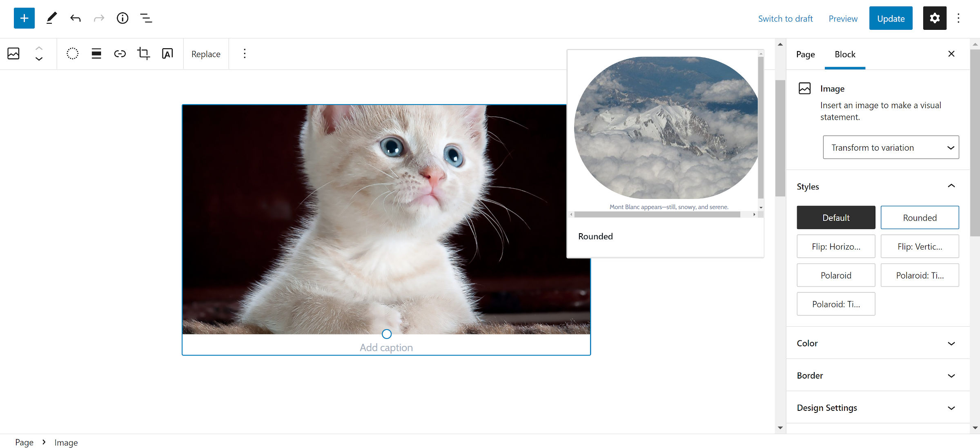The width and height of the screenshot is (980, 448).
Task: Change the image alignment
Action: click(x=96, y=53)
